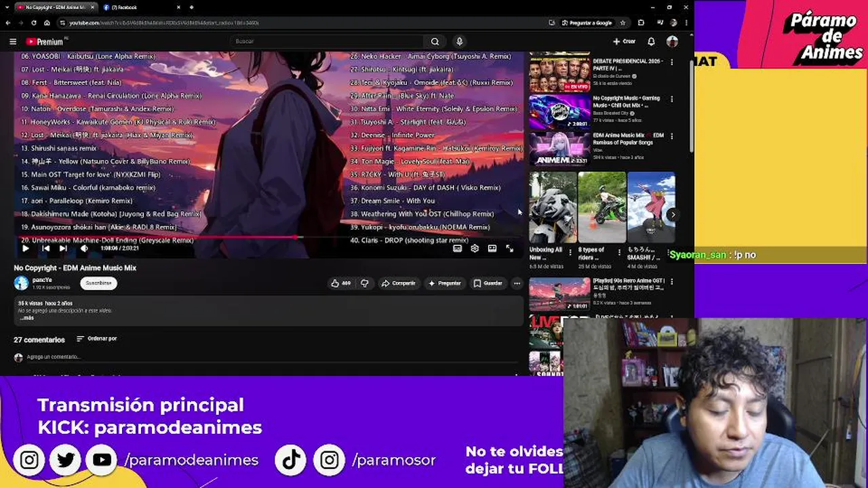This screenshot has height=488, width=868.
Task: Like the video with thumbs up
Action: (x=340, y=283)
